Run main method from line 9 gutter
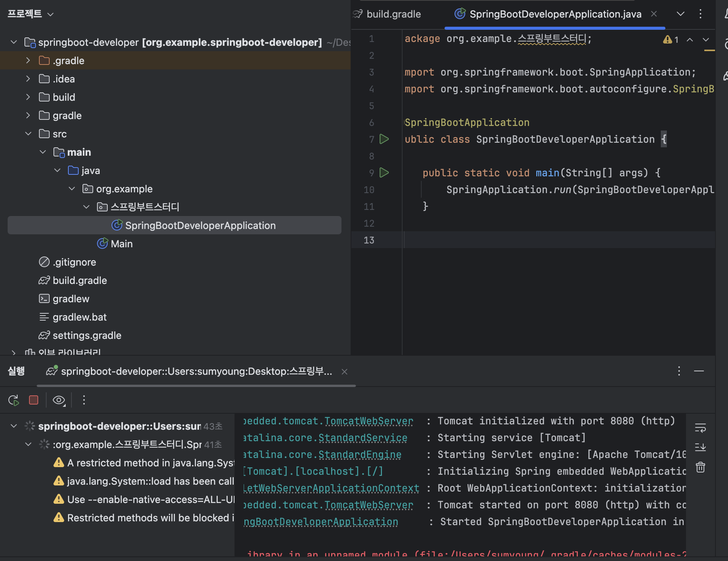This screenshot has height=561, width=728. point(384,172)
